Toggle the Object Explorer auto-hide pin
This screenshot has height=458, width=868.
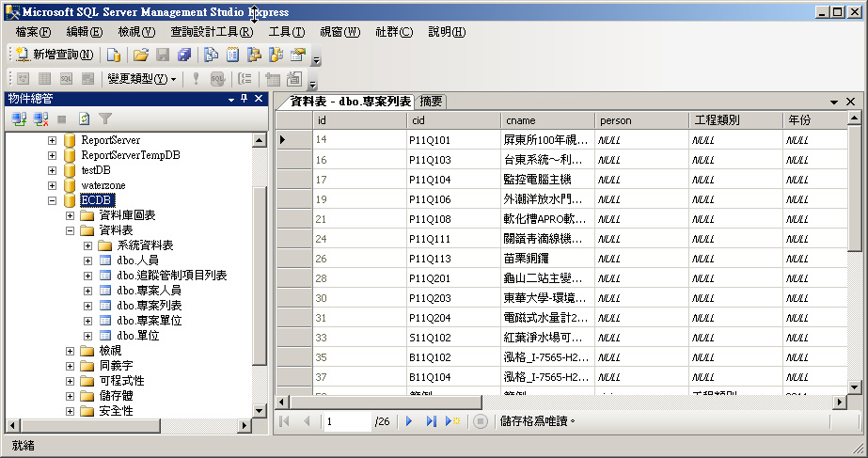click(245, 99)
